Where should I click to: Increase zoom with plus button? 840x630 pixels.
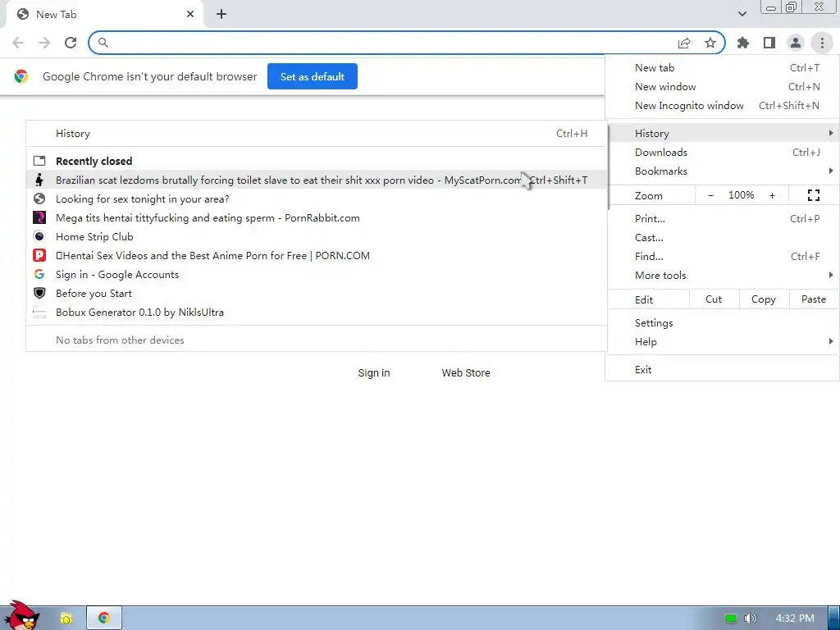coord(772,195)
